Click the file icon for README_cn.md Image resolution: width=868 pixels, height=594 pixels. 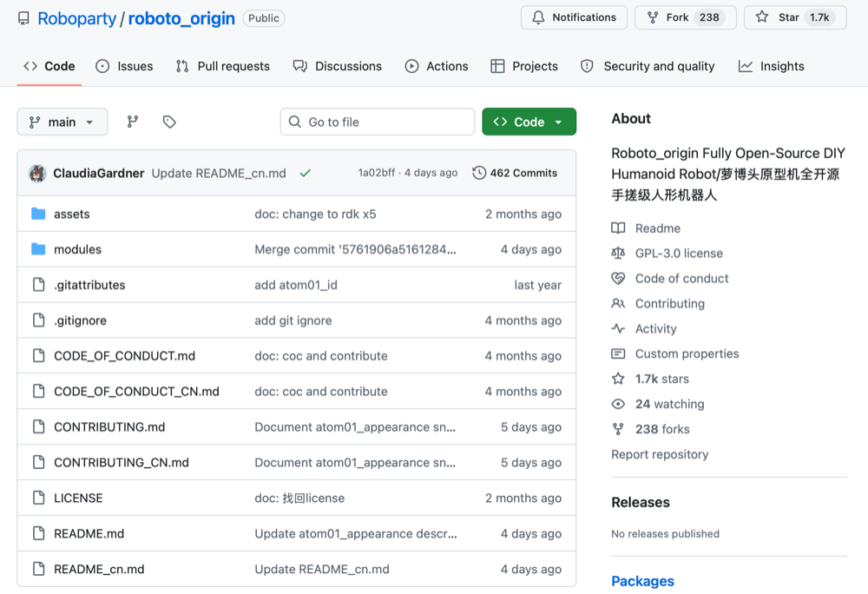(x=39, y=569)
